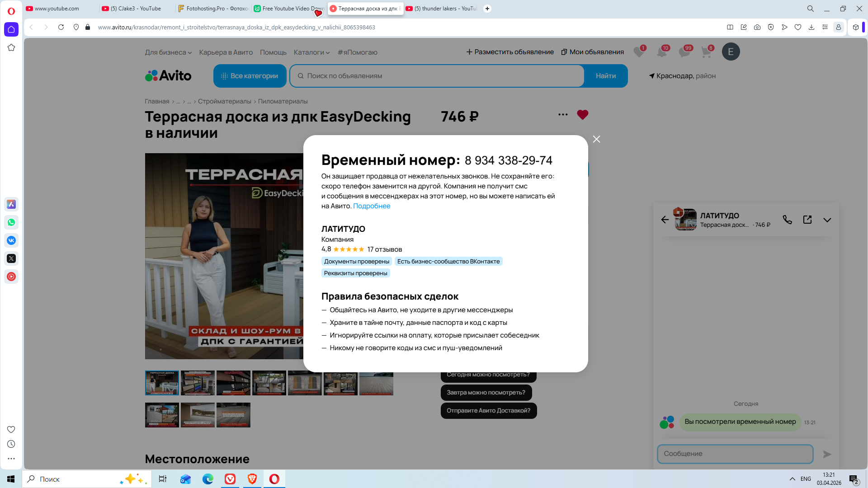Expand the Для бизнеса dropdown
Viewport: 868px width, 488px height.
(x=168, y=52)
